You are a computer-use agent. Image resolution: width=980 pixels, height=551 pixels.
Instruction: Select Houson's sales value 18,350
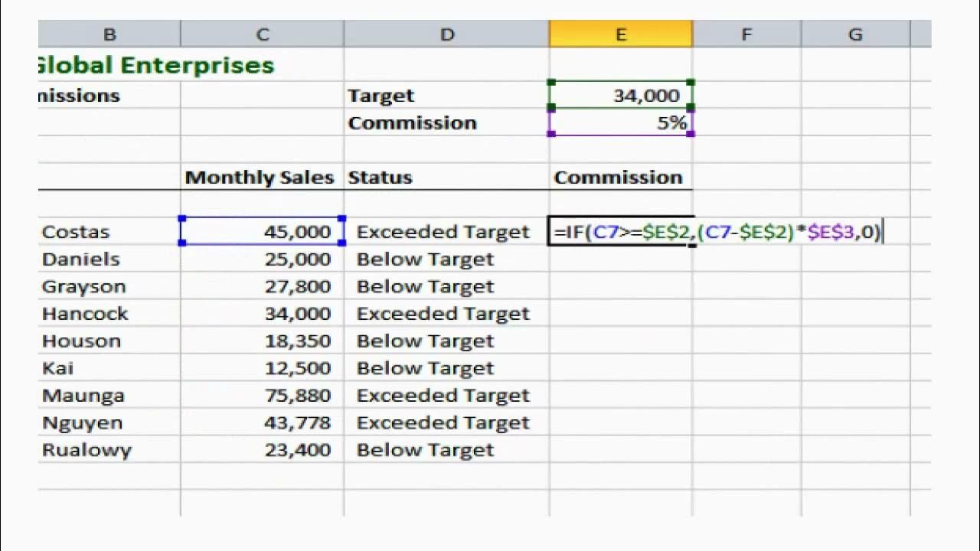263,341
